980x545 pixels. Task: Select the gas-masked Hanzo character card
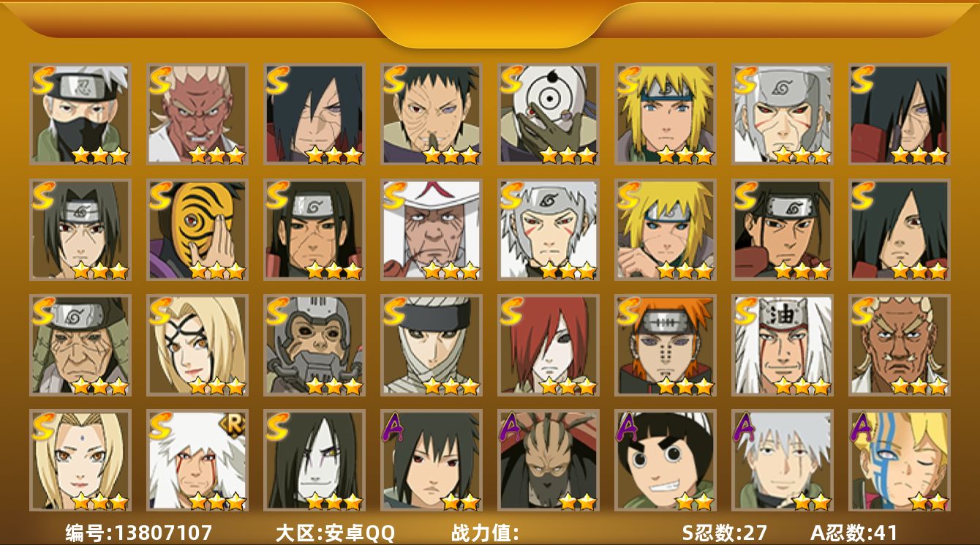pos(314,345)
